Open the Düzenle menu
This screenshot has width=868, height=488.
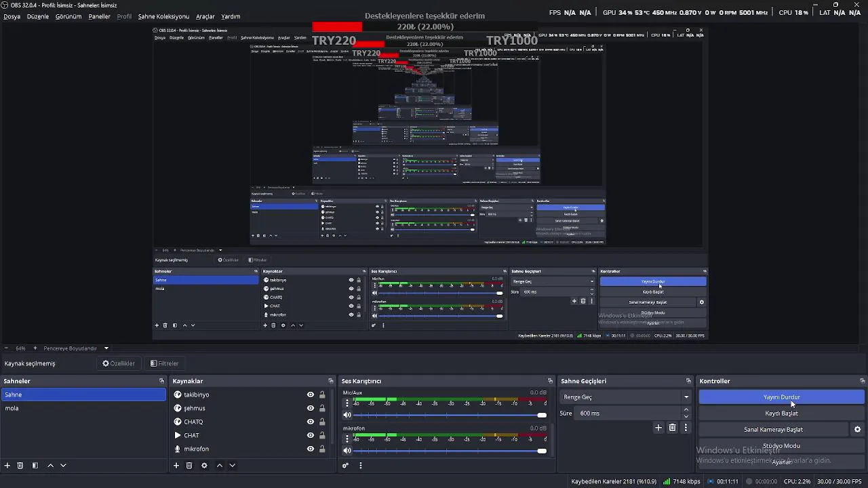[38, 16]
